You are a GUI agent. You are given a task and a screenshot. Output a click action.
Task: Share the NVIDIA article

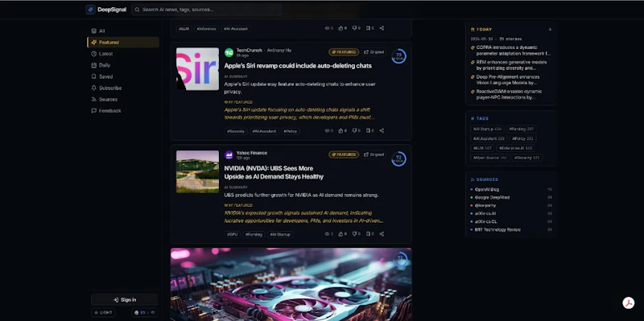(382, 234)
